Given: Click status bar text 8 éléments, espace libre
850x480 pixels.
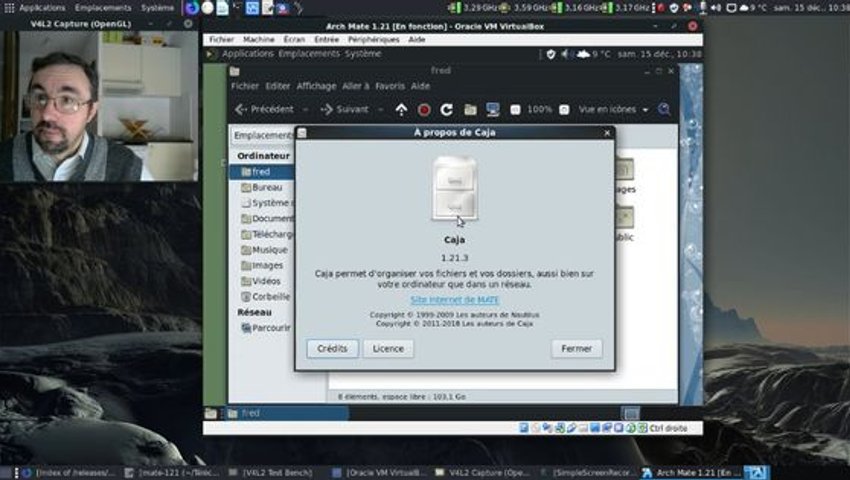Looking at the screenshot, I should click(x=402, y=396).
